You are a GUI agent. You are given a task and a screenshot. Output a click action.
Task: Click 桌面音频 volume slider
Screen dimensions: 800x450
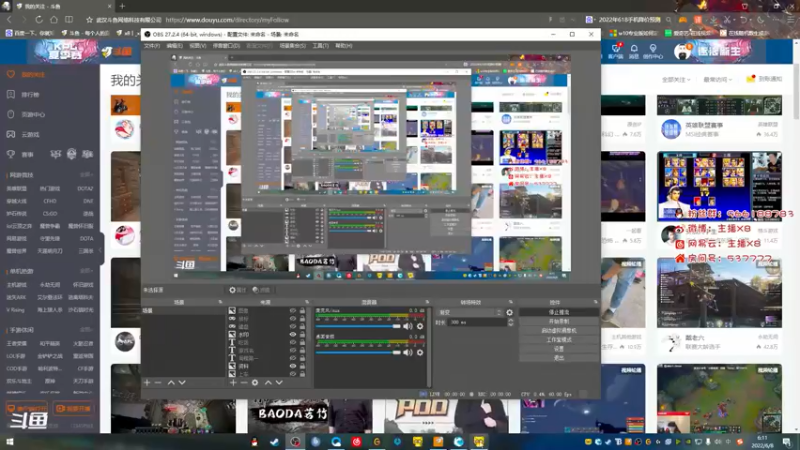[x=358, y=352]
